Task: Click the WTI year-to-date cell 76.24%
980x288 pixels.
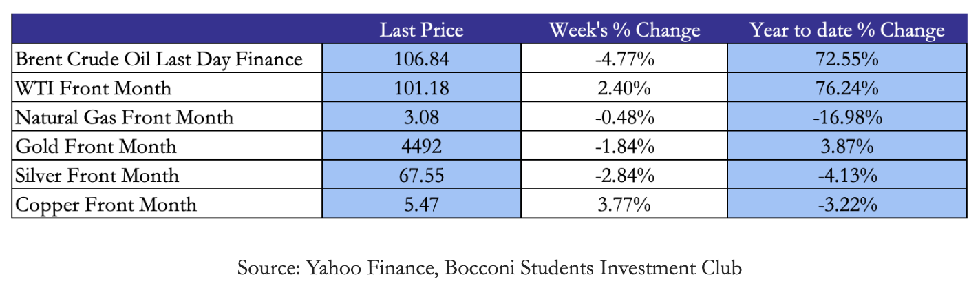Action: pyautogui.click(x=846, y=88)
